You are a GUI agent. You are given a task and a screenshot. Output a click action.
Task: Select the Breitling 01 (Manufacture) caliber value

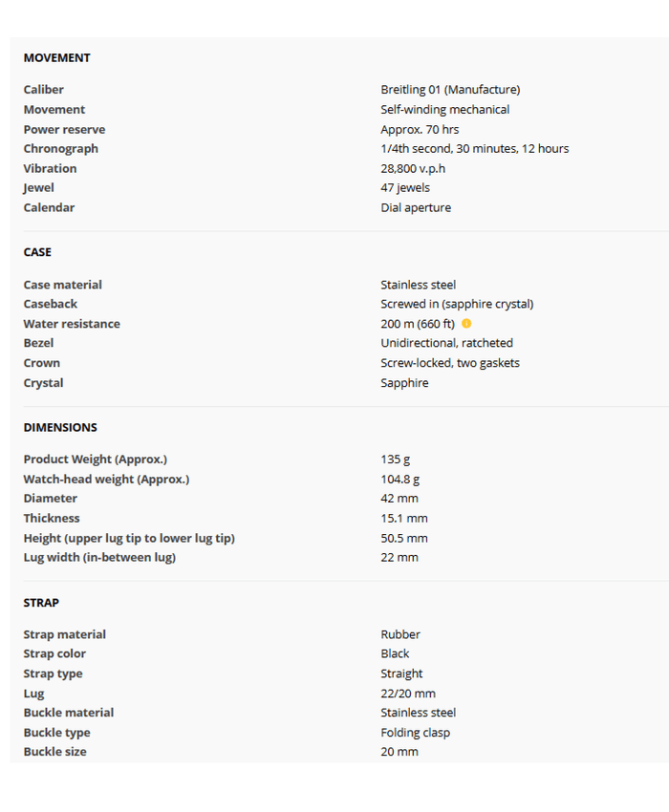450,90
